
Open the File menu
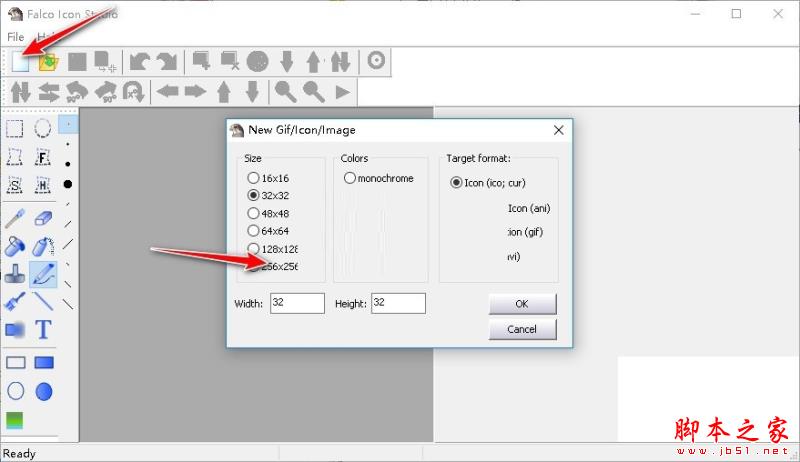15,37
